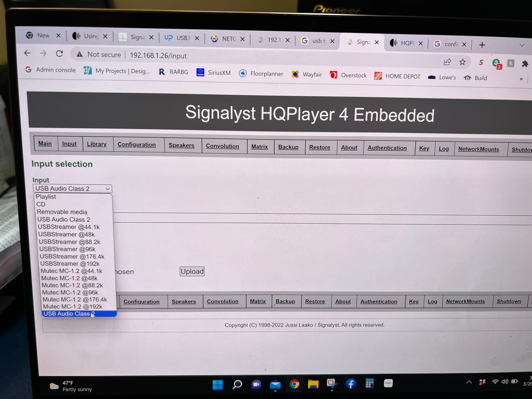532x399 pixels.
Task: Open Chrome from the taskbar
Action: pos(294,384)
